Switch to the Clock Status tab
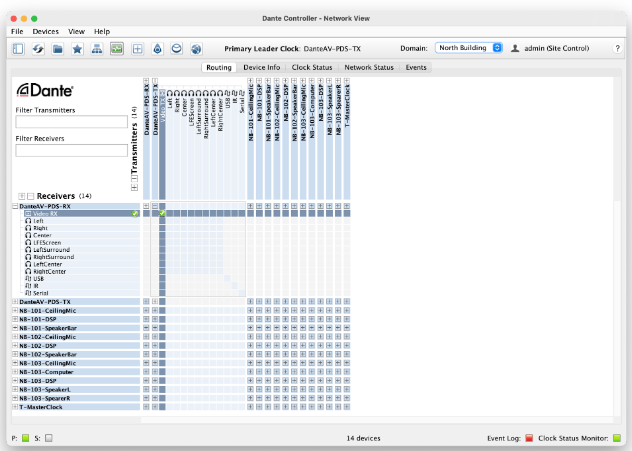The image size is (632, 451). pyautogui.click(x=312, y=67)
